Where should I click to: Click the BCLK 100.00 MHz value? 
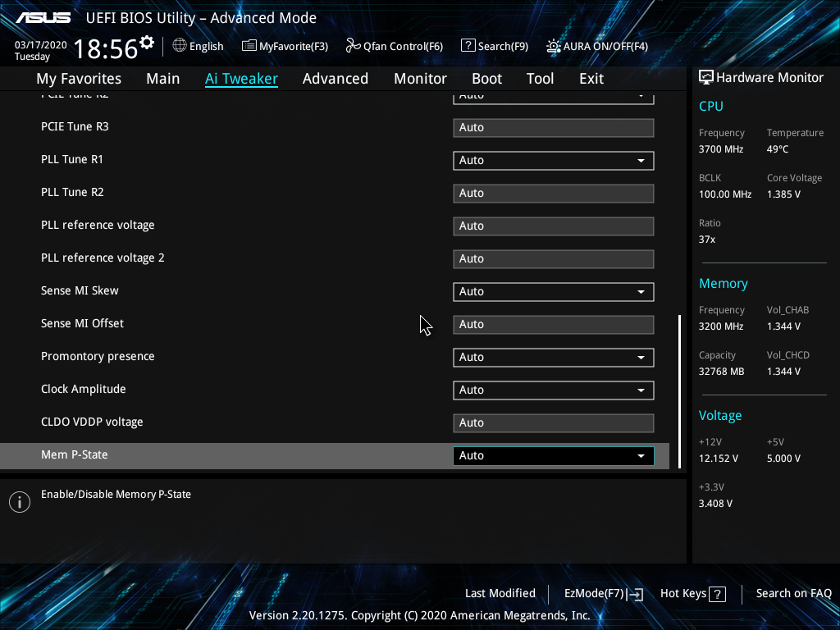click(725, 194)
